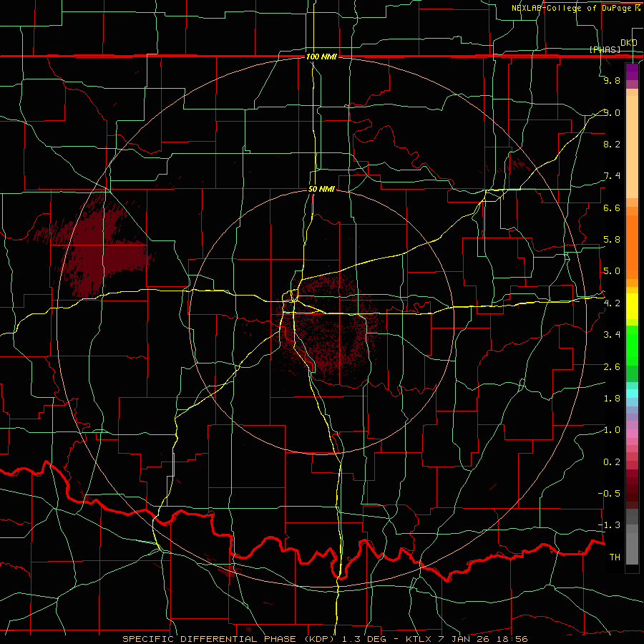This screenshot has width=644, height=644.
Task: Select the 100 NMI range ring label
Action: pyautogui.click(x=321, y=57)
